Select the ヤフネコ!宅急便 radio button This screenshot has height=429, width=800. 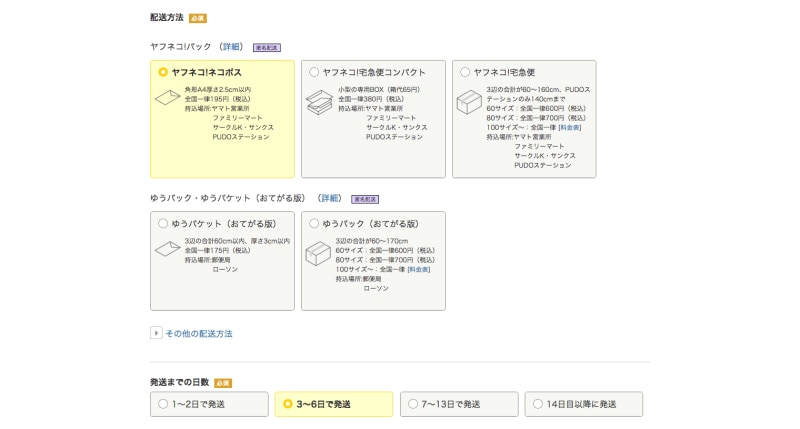click(x=465, y=72)
